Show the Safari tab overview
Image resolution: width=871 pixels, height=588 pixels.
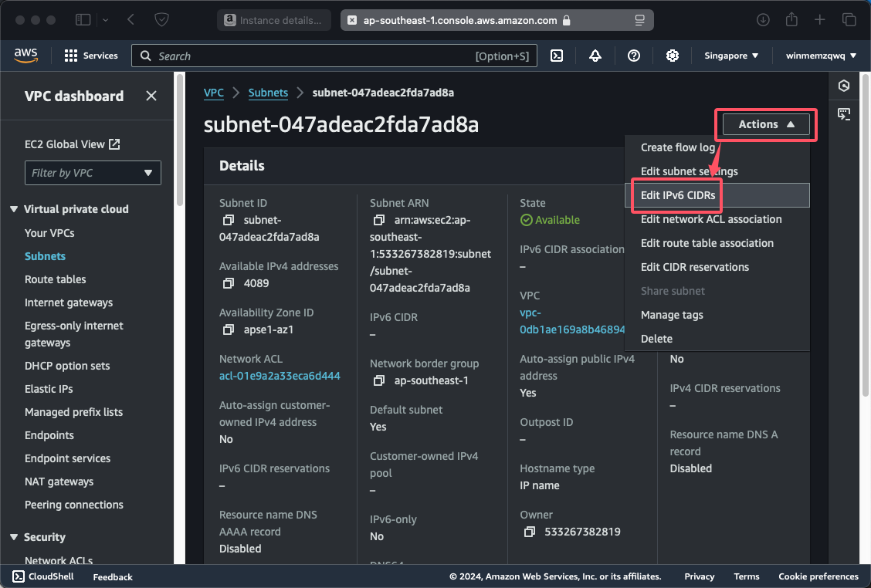(849, 20)
